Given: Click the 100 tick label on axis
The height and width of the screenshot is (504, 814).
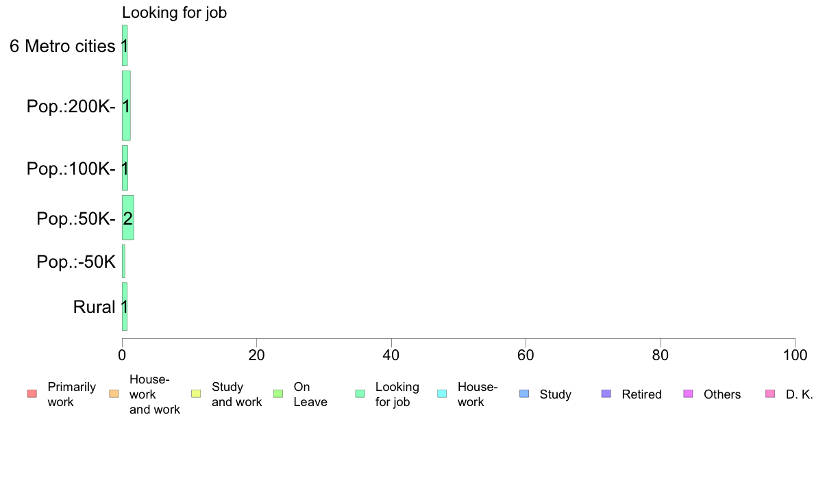Looking at the screenshot, I should (x=795, y=355).
